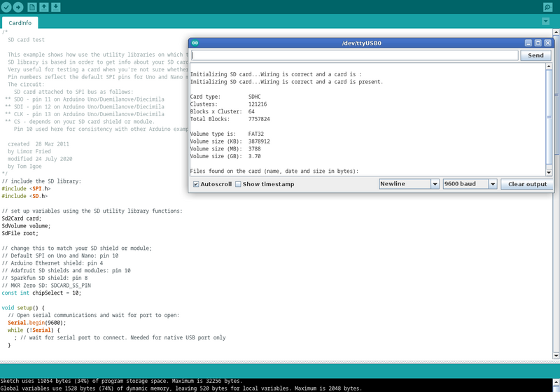This screenshot has height=392, width=560.
Task: Click the 'while (!Serial) {' line
Action: coord(34,330)
